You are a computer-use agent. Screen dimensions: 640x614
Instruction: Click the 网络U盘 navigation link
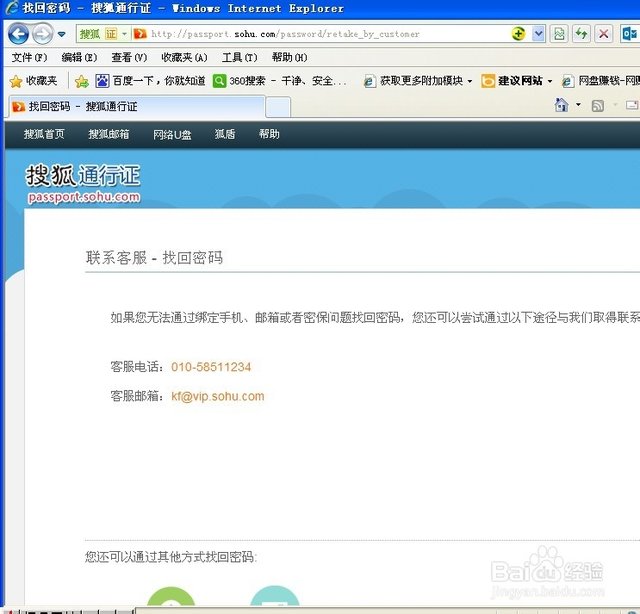(x=172, y=134)
